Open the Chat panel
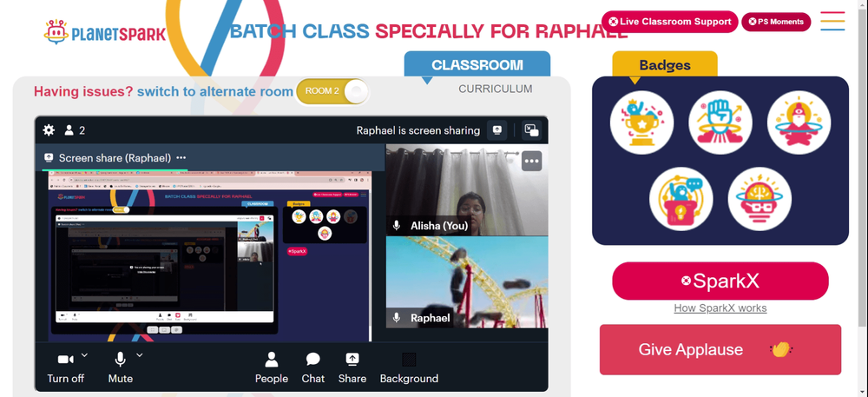The image size is (868, 397). [312, 367]
